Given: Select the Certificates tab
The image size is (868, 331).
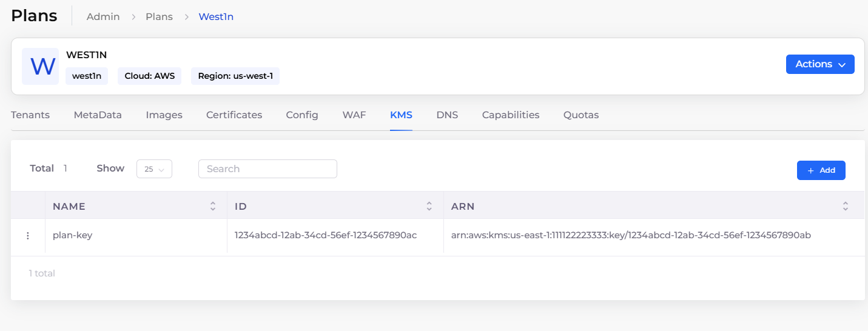Looking at the screenshot, I should pos(234,115).
